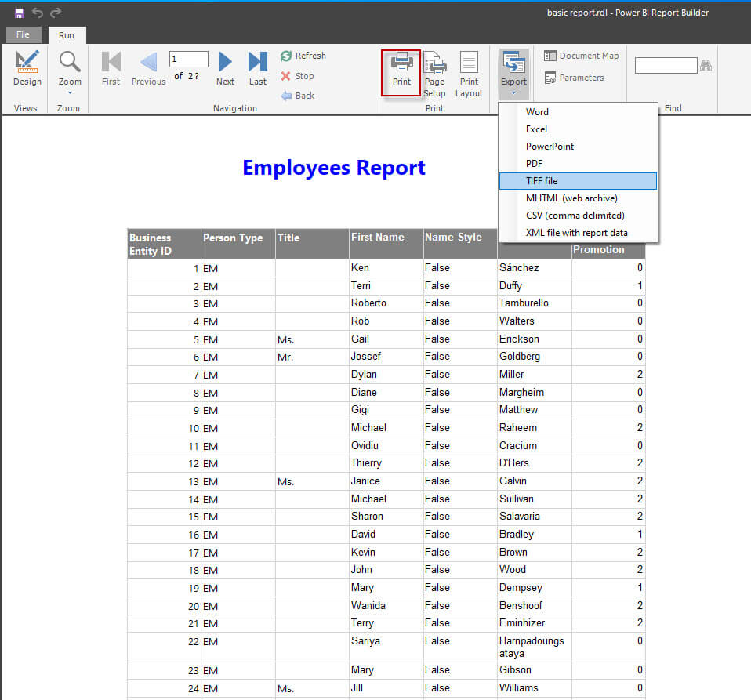The height and width of the screenshot is (700, 751).
Task: Toggle the Document Map pane
Action: pos(581,56)
